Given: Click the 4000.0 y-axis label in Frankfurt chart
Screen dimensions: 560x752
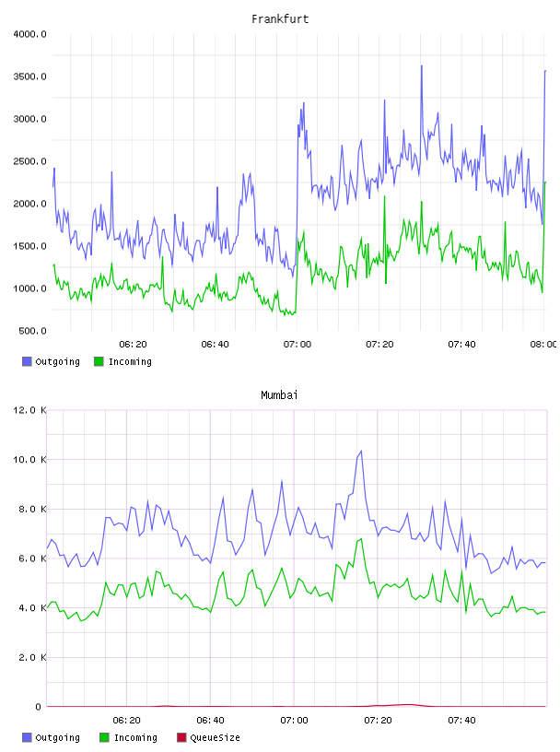Looking at the screenshot, I should point(29,34).
